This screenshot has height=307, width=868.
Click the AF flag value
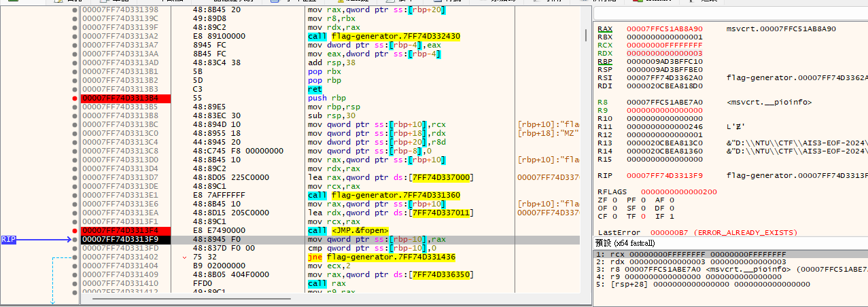[x=671, y=200]
